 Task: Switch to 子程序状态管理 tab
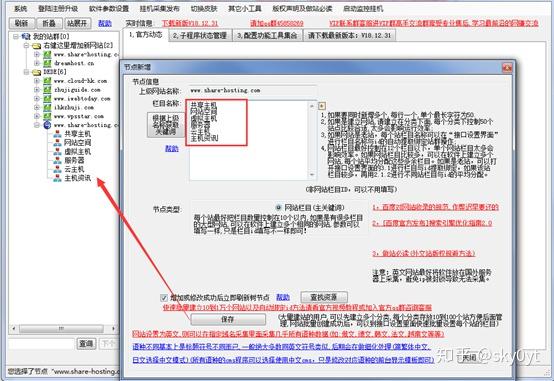(200, 35)
